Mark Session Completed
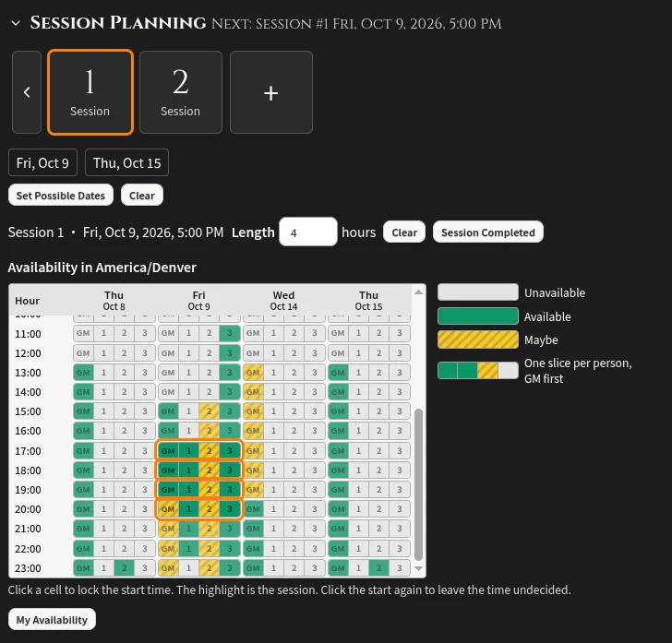Image resolution: width=672 pixels, height=643 pixels. [488, 232]
